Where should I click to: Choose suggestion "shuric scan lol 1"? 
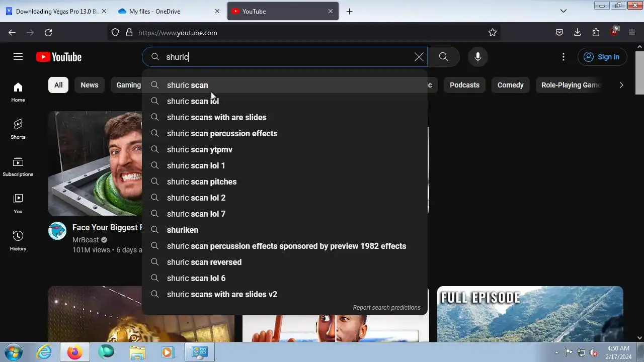coord(285,165)
